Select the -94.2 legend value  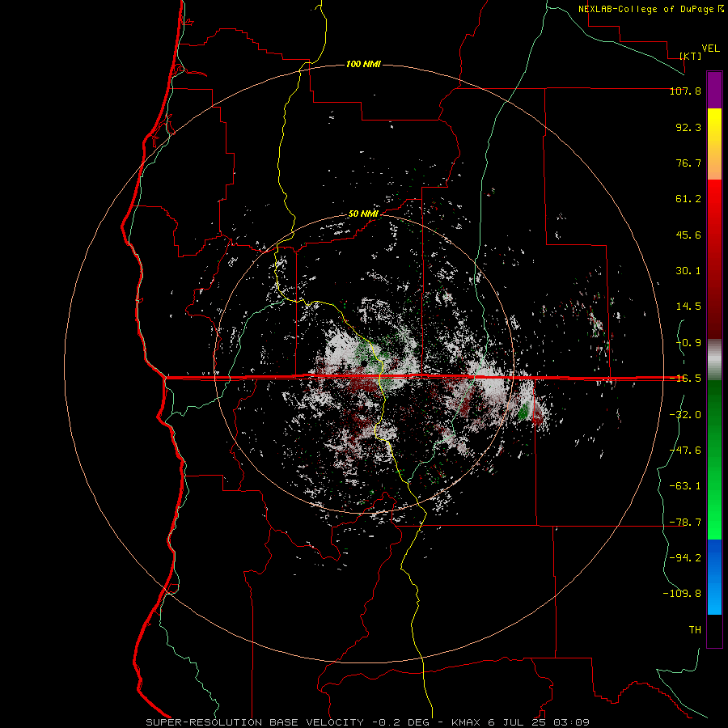tap(685, 558)
